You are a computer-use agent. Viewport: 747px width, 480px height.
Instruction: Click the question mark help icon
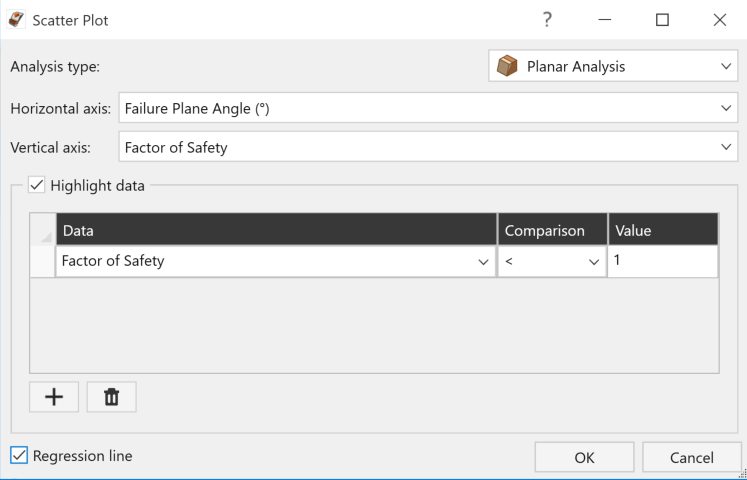[547, 20]
